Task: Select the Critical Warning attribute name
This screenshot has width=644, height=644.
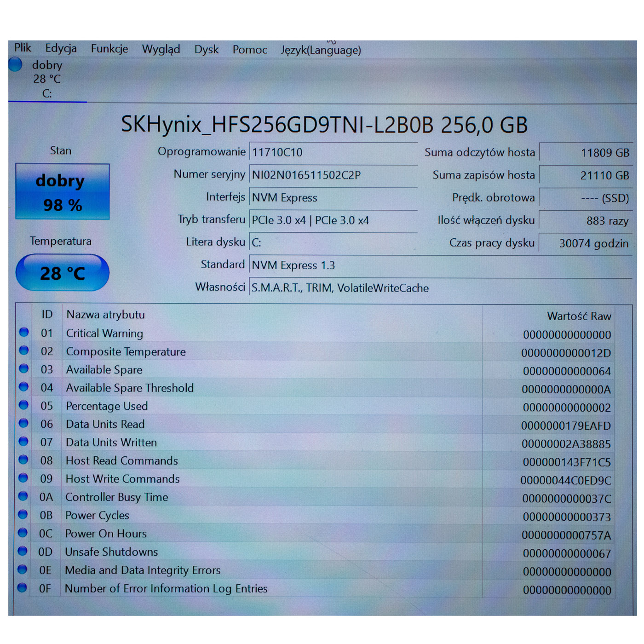Action: (104, 333)
